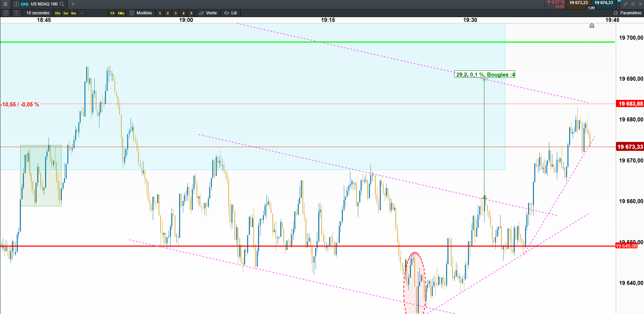Select the green shaded rectangle drawing
The width and height of the screenshot is (644, 314).
click(x=41, y=175)
